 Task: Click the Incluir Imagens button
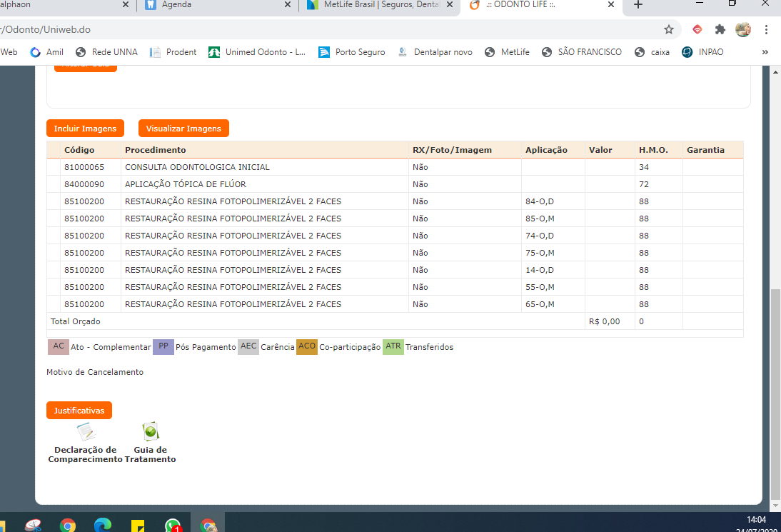click(x=85, y=128)
